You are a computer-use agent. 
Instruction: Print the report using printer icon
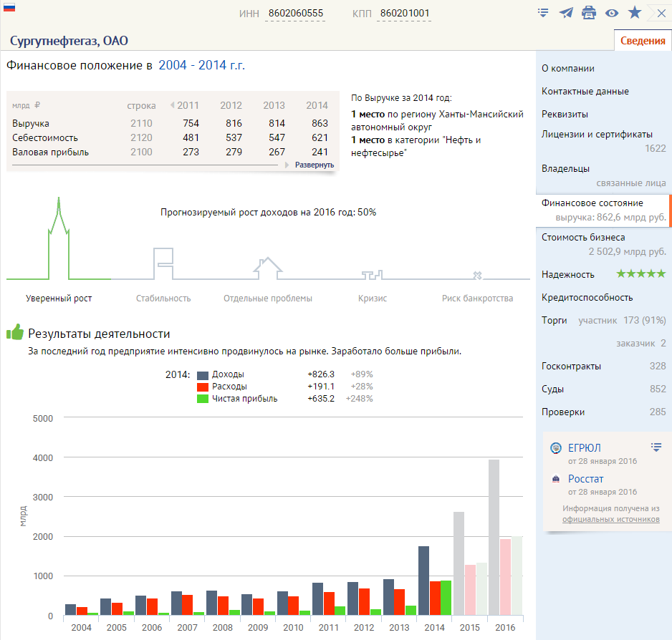[589, 13]
